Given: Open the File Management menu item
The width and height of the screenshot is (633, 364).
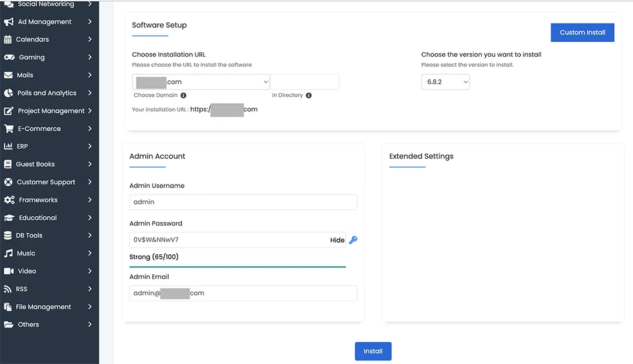Looking at the screenshot, I should coord(49,307).
